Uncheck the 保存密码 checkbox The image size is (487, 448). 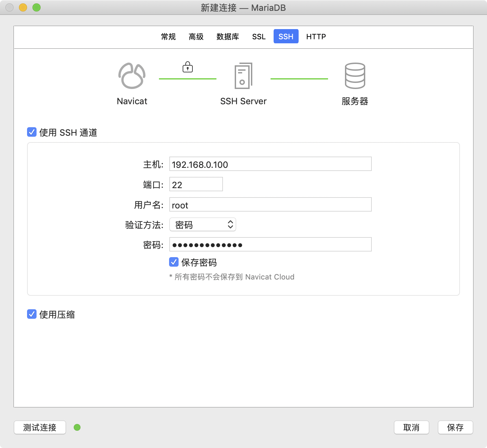pos(174,262)
